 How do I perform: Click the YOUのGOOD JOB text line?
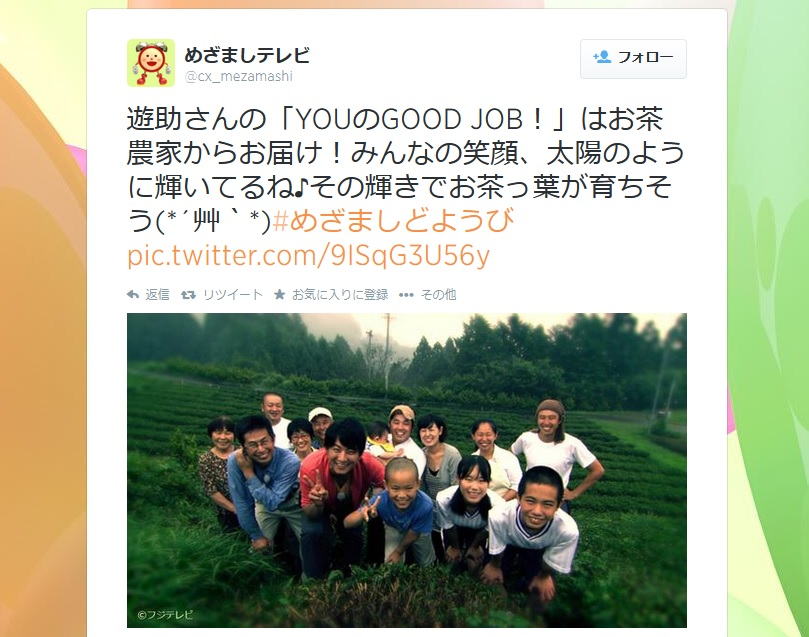point(395,119)
